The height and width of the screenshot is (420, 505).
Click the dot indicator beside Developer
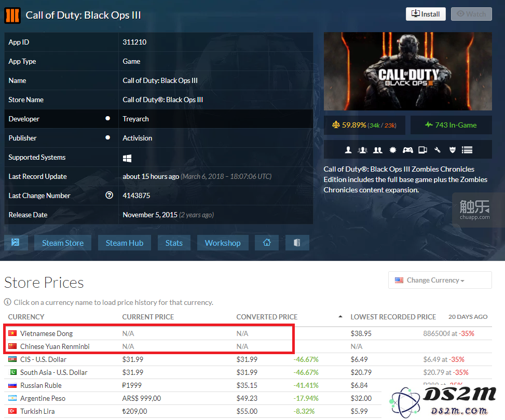click(x=107, y=118)
